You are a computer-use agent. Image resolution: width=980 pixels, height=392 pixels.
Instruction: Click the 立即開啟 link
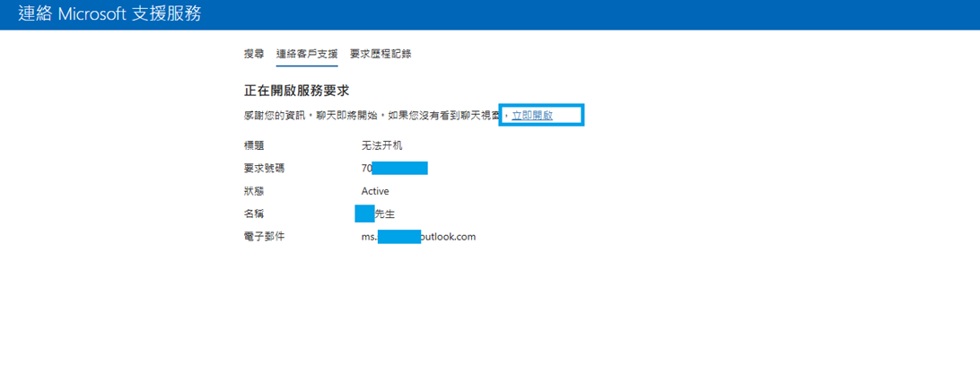(x=532, y=116)
